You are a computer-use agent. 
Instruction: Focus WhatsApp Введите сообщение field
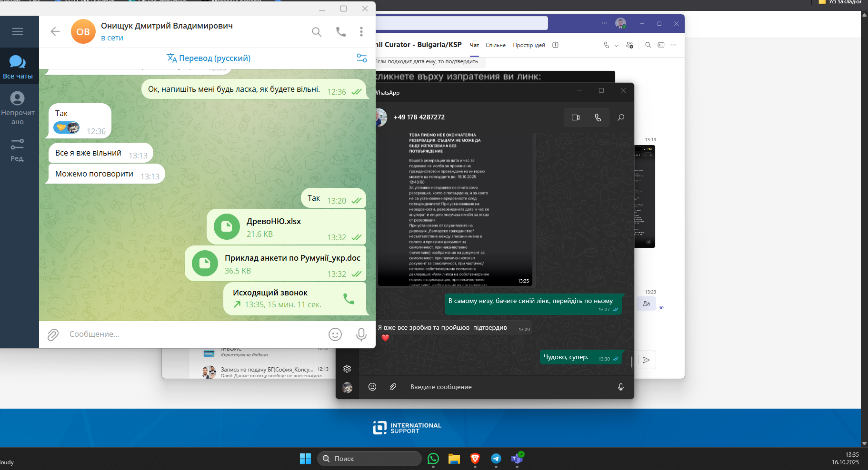pyautogui.click(x=509, y=387)
